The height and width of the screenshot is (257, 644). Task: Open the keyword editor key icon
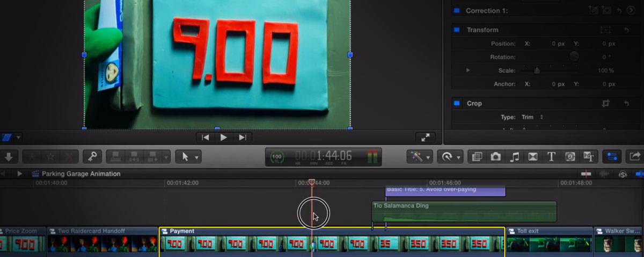[92, 156]
